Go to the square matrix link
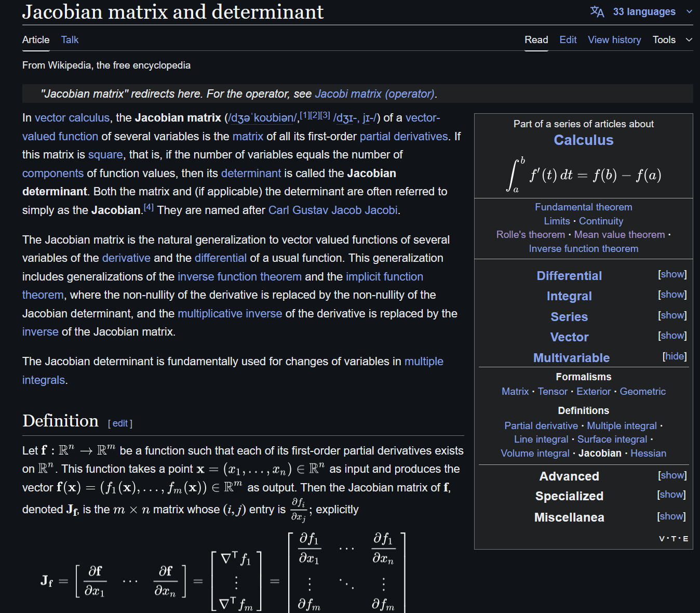Screen dimensions: 700x613 click(x=105, y=155)
